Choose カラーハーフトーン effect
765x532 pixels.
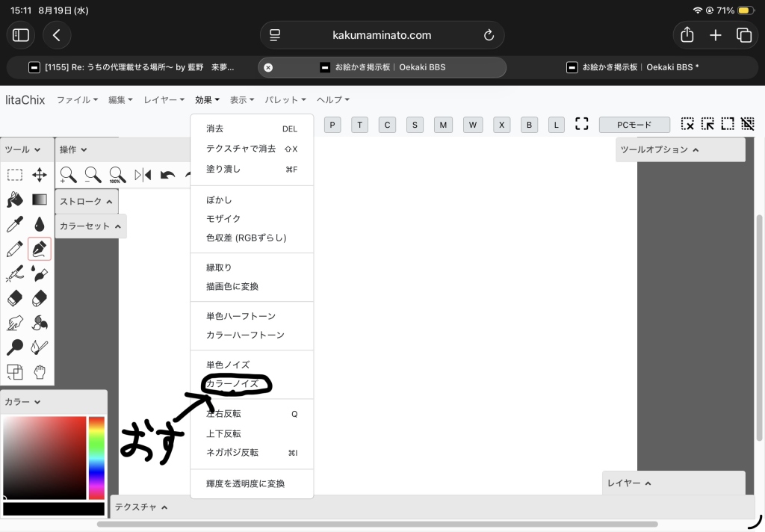point(252,335)
